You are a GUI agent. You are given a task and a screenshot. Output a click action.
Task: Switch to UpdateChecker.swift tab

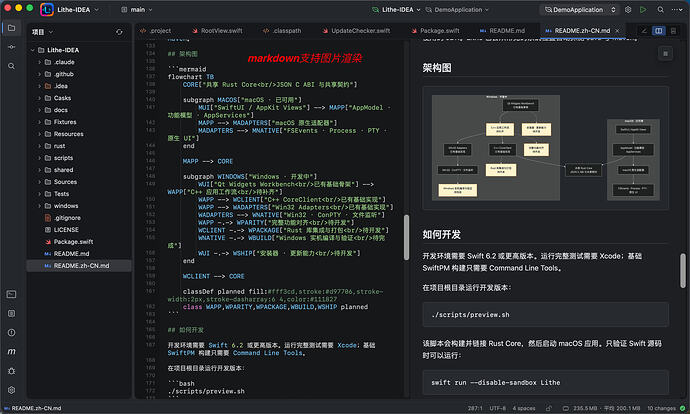click(356, 31)
